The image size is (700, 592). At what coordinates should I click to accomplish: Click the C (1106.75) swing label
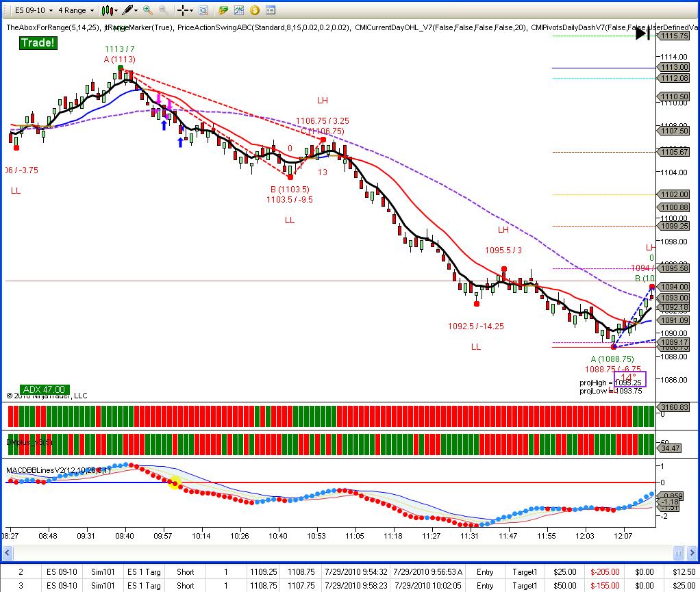point(323,131)
